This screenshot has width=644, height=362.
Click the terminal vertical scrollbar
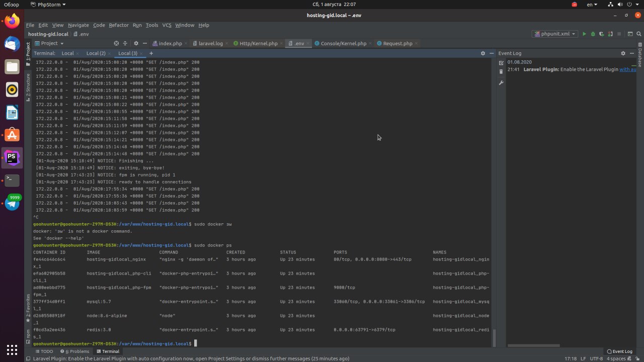(x=493, y=337)
